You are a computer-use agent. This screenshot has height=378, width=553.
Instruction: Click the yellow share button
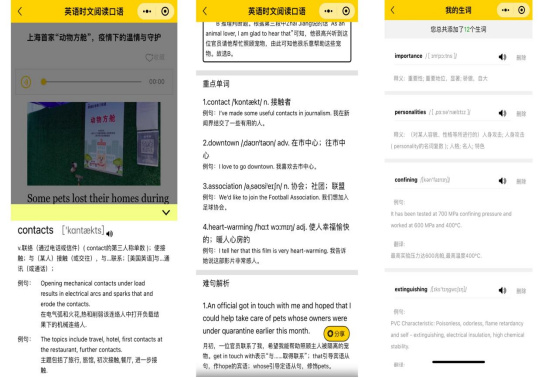[x=336, y=333]
